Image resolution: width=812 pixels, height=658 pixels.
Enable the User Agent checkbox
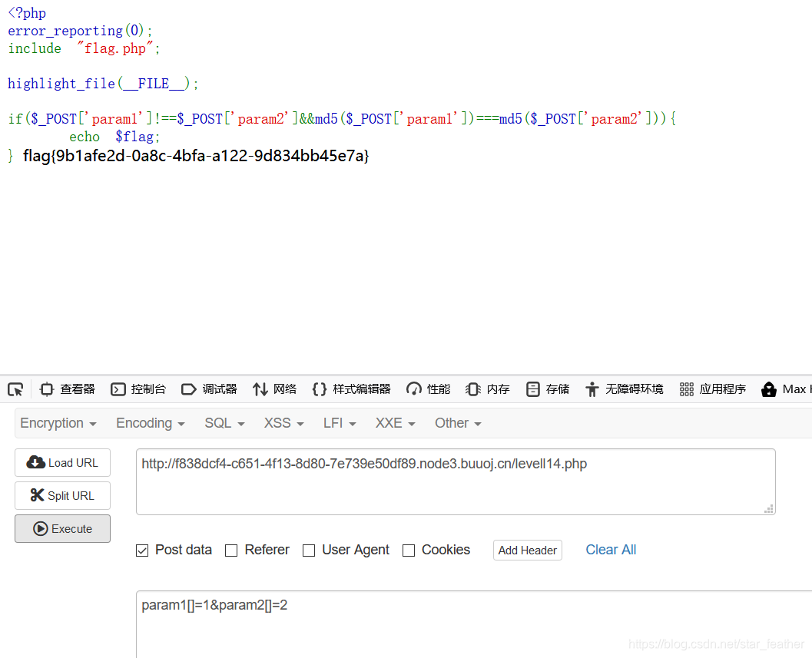[x=309, y=551]
